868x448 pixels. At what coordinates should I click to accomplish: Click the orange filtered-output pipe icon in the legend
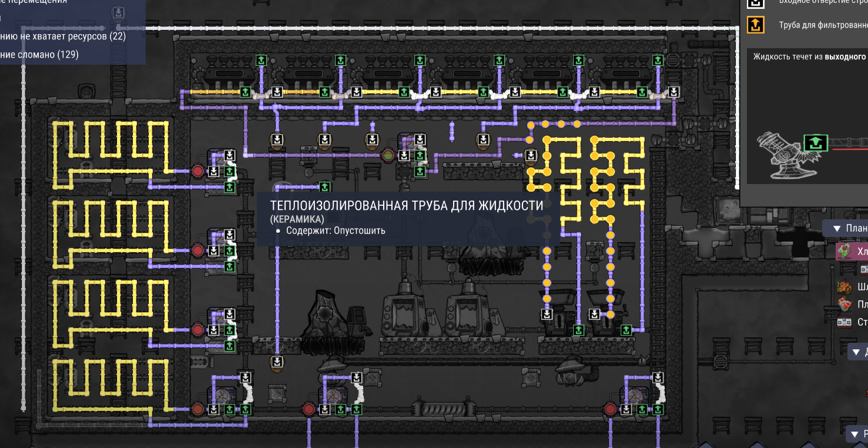click(755, 25)
